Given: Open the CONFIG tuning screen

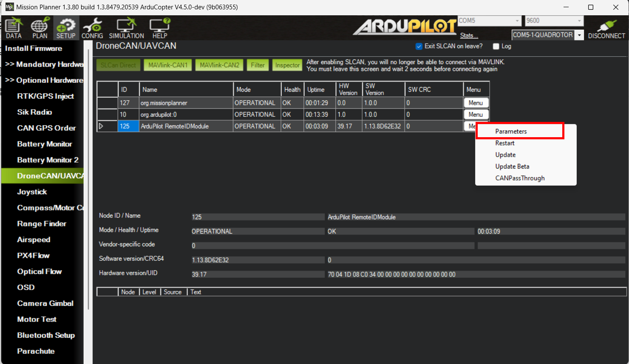Looking at the screenshot, I should coord(92,28).
